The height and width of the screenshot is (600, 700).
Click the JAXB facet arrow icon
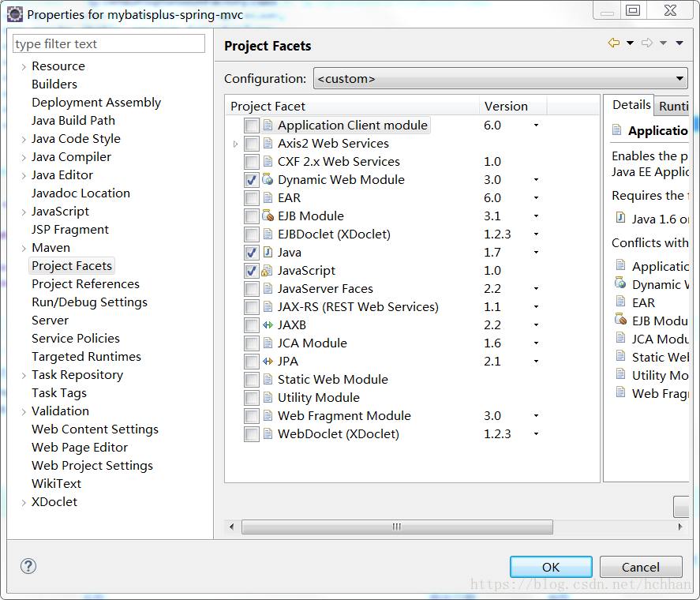click(268, 324)
